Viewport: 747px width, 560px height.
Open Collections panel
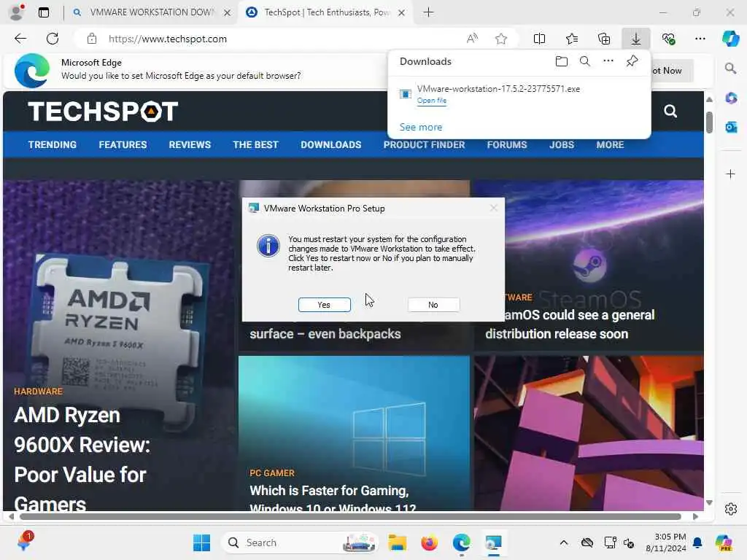pyautogui.click(x=603, y=39)
